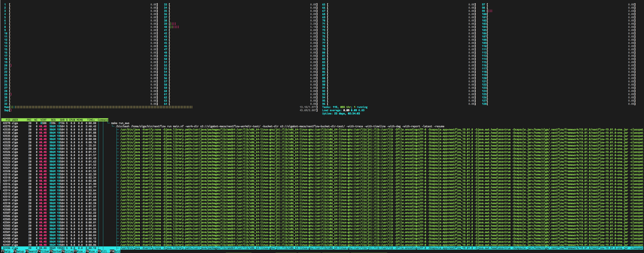Select process row PID 42520

pos(322,171)
